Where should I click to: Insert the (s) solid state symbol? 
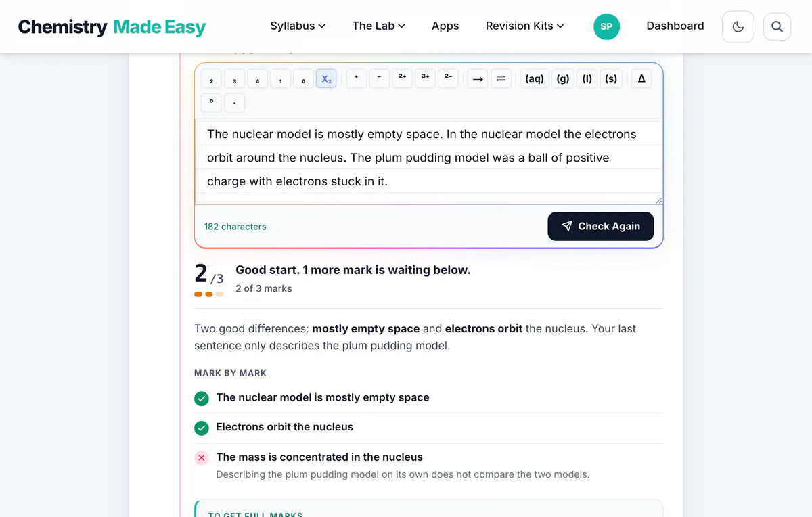click(x=611, y=79)
